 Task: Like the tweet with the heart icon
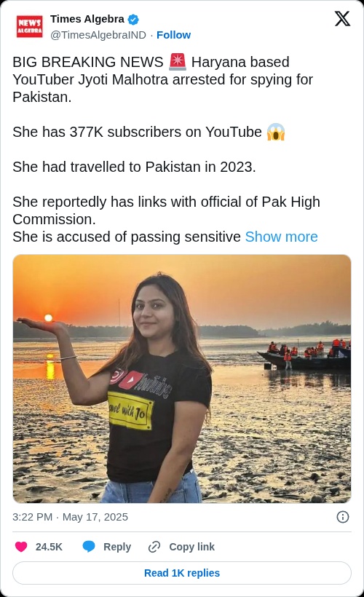[21, 547]
